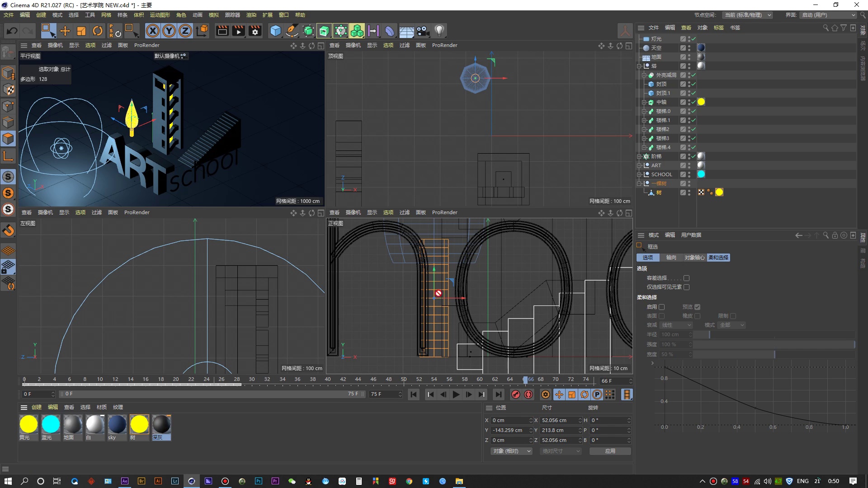Image resolution: width=868 pixels, height=488 pixels.
Task: Add a Light object icon
Action: [x=439, y=31]
